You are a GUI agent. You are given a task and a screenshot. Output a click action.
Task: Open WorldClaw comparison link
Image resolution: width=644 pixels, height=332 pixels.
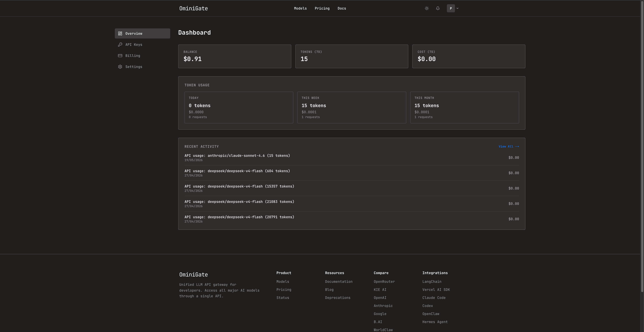383,330
